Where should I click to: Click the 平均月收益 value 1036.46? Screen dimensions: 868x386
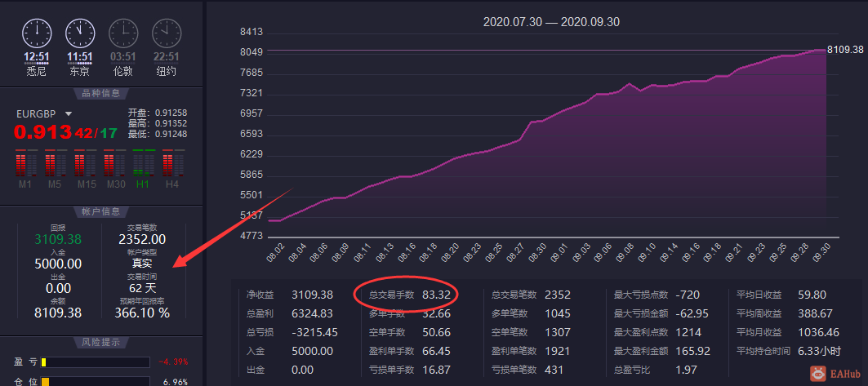(818, 332)
